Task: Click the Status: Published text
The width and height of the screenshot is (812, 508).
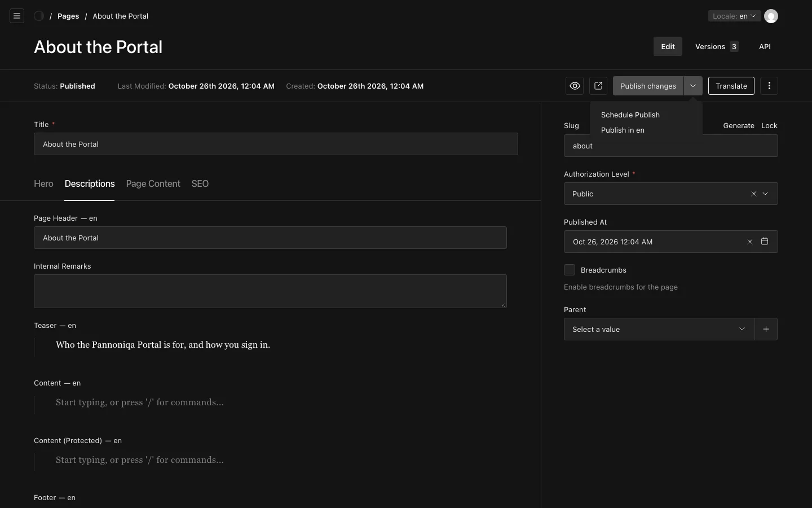Action: pyautogui.click(x=64, y=86)
